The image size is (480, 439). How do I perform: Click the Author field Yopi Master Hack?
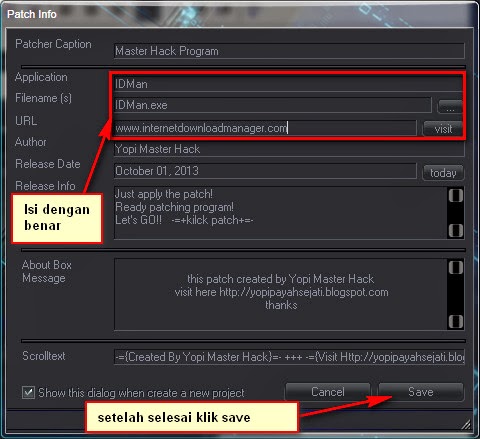point(289,149)
